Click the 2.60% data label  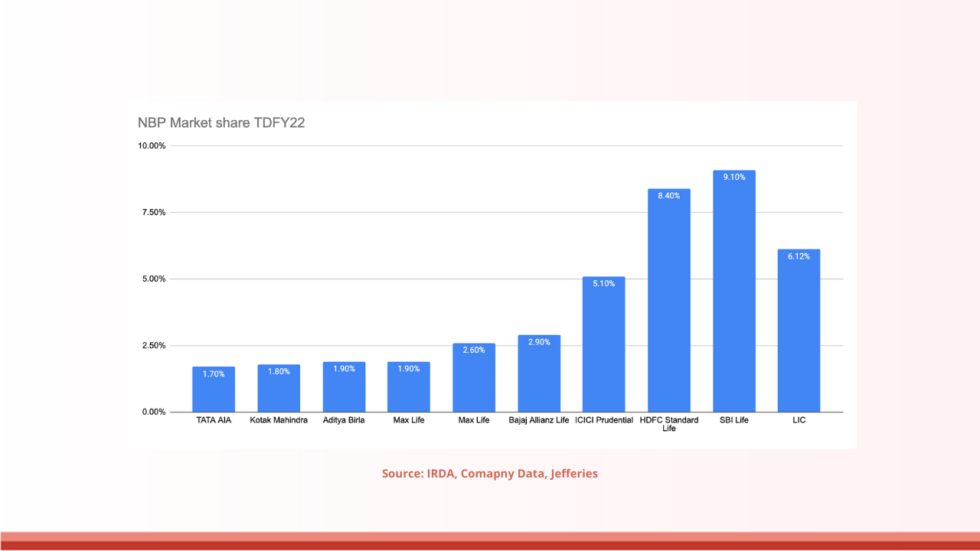pos(474,350)
